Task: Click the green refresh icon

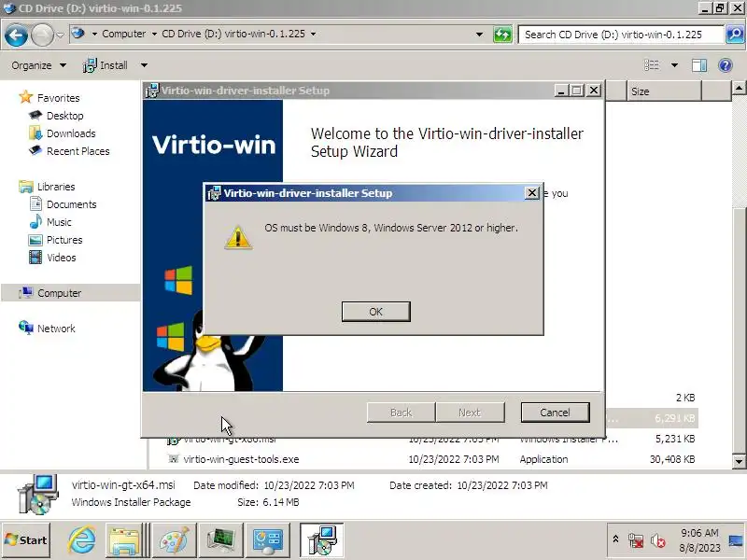Action: [502, 35]
